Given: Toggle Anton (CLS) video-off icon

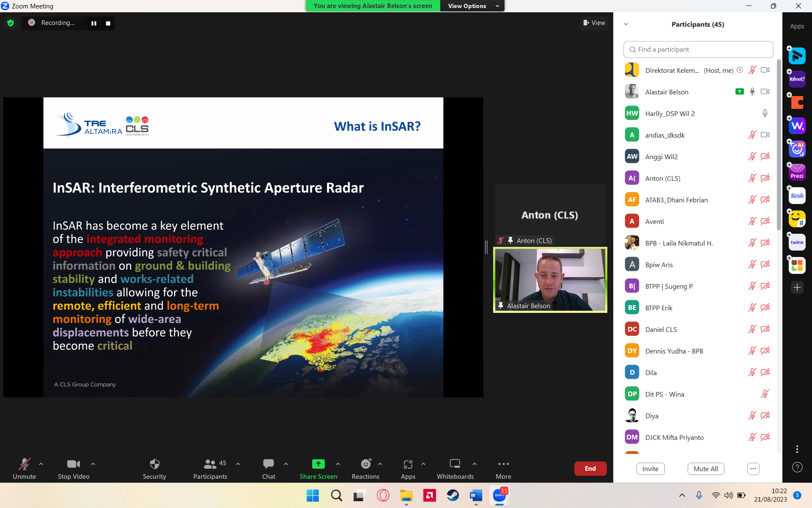Looking at the screenshot, I should coord(765,178).
